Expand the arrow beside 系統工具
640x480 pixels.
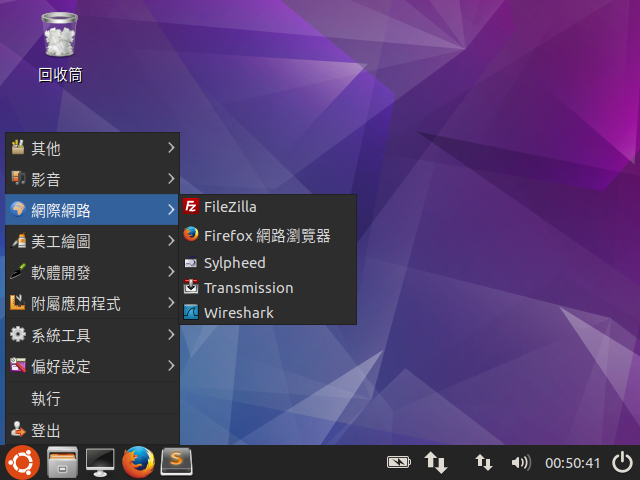tap(171, 334)
